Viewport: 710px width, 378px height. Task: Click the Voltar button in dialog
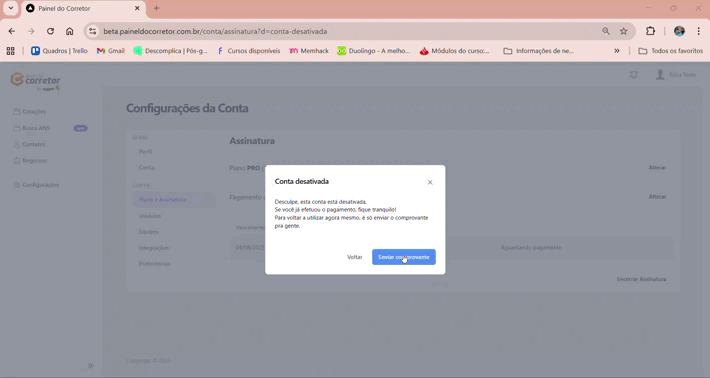[355, 257]
